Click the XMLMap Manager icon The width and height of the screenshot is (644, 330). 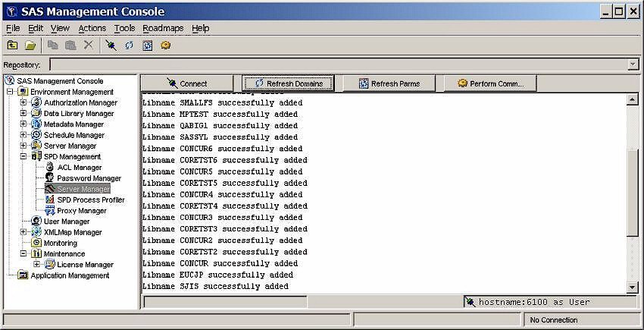[x=36, y=232]
